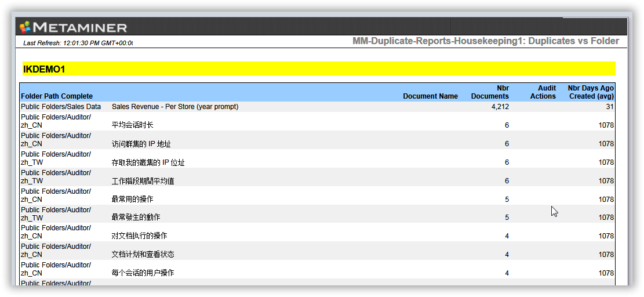Select document name 最常用的操作
Screen dimensions: 644x297
tap(132, 199)
